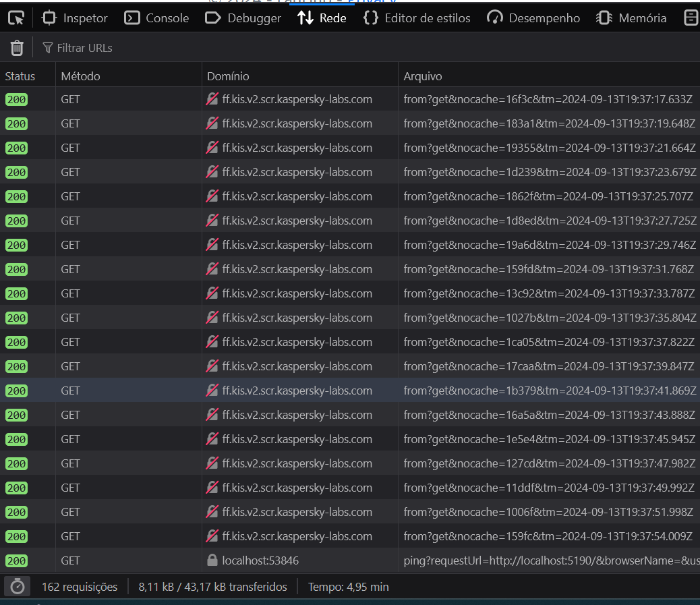
Task: Click insecure lock icon in nocache=16f3c row
Action: tap(212, 98)
